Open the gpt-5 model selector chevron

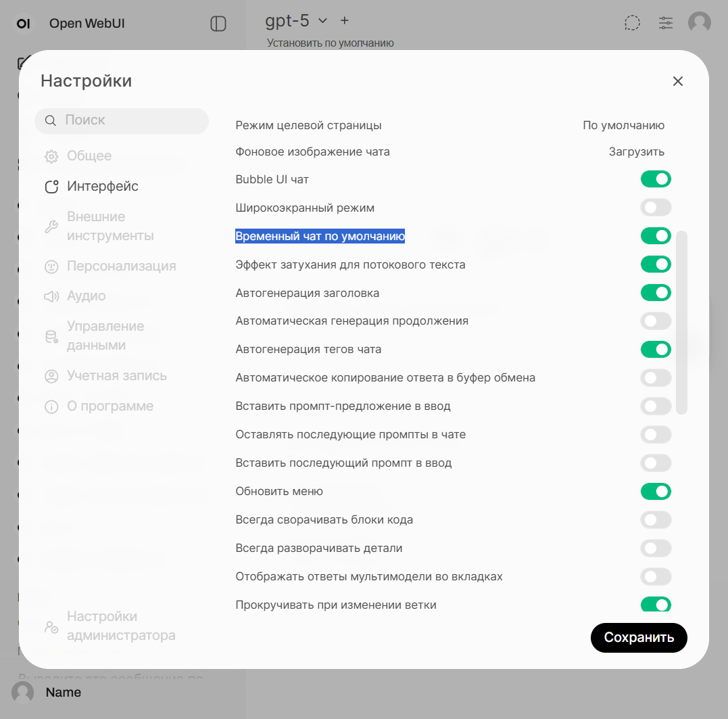pos(322,20)
